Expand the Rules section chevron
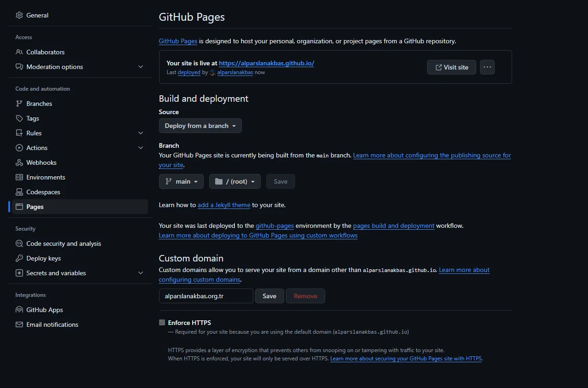The image size is (588, 388). pyautogui.click(x=141, y=133)
